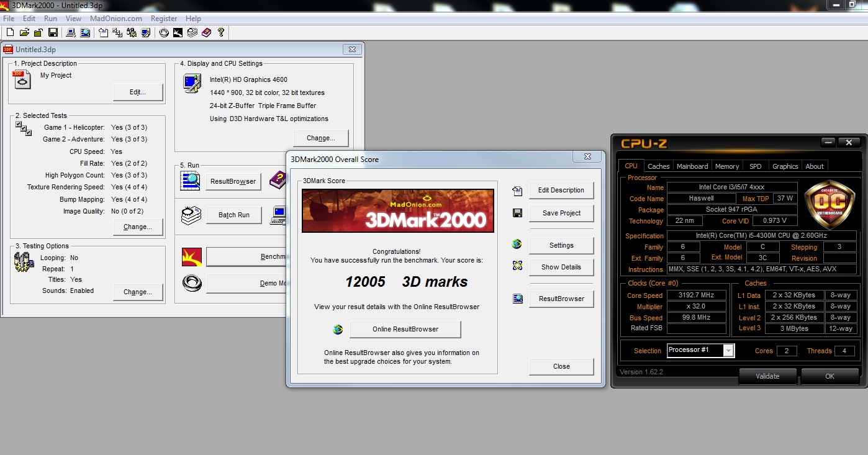Switch to the Graphics tab in CPU-Z

785,166
